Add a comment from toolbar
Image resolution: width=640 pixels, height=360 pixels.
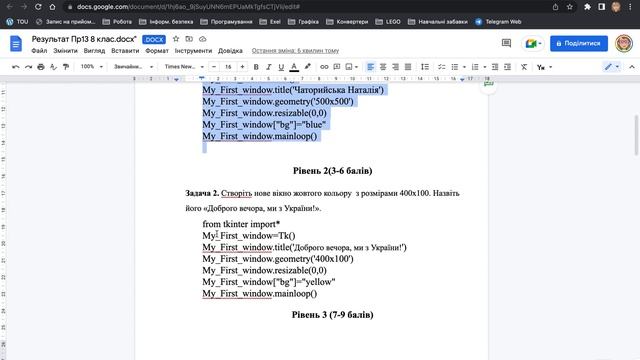(x=337, y=67)
